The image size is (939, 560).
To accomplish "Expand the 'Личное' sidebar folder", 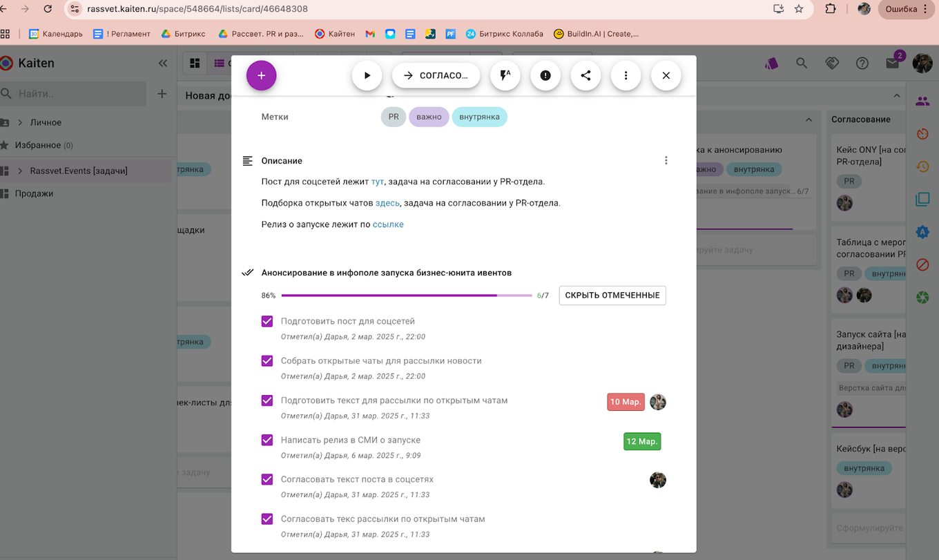I will (x=20, y=122).
